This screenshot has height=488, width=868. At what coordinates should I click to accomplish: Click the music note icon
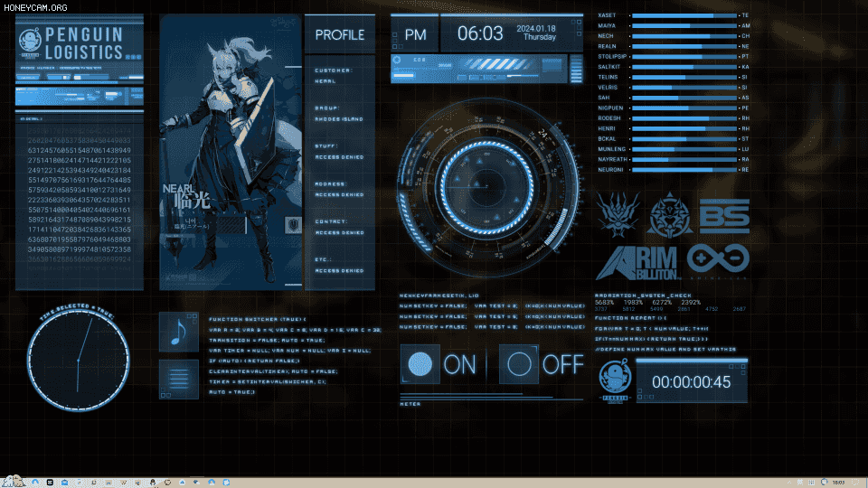[178, 332]
